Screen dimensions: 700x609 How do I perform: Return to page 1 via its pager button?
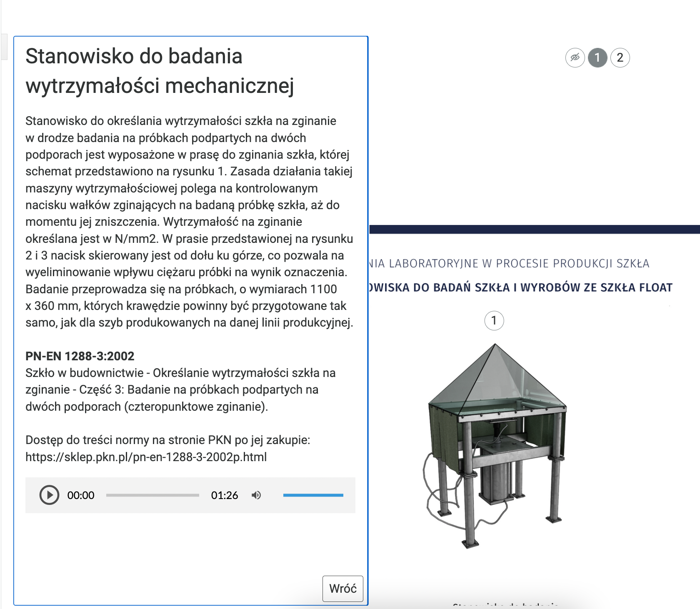coord(597,58)
